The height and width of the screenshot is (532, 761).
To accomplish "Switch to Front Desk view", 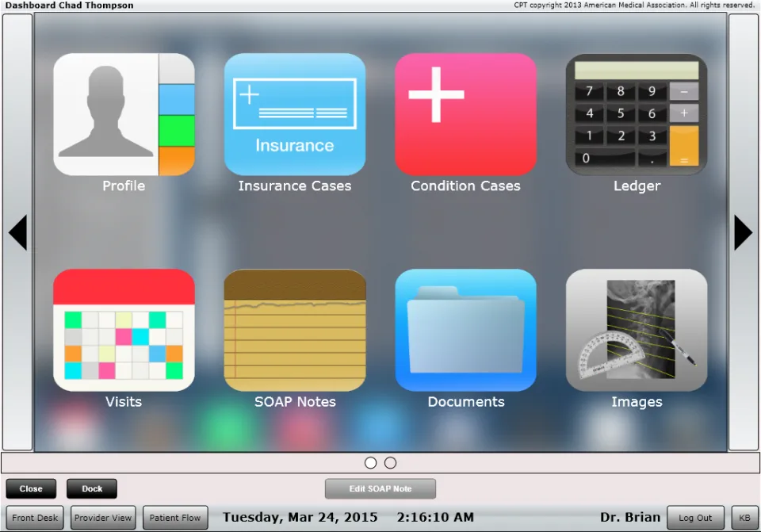I will tap(35, 518).
